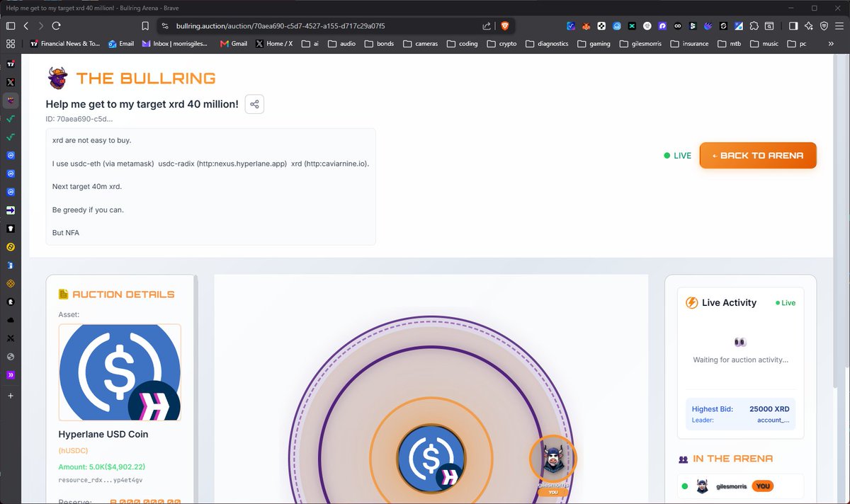Open the 'insurance' bookmarks folder
The image size is (850, 504).
click(x=690, y=43)
